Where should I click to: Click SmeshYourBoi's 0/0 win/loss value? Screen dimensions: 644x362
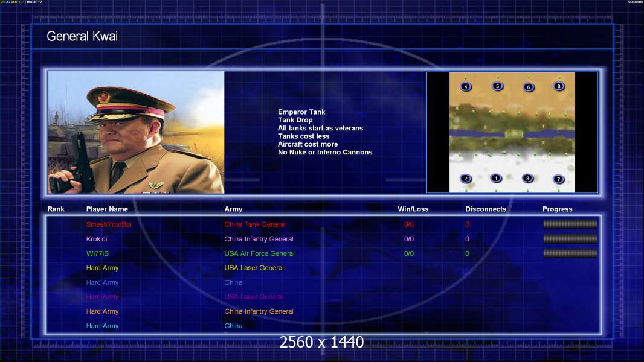tap(408, 224)
